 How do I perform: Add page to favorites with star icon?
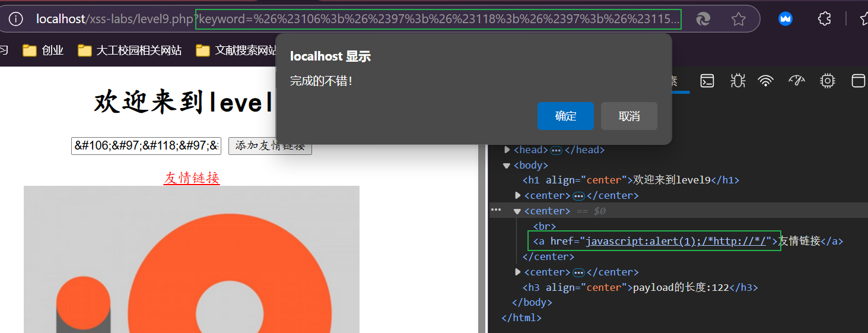coord(739,19)
